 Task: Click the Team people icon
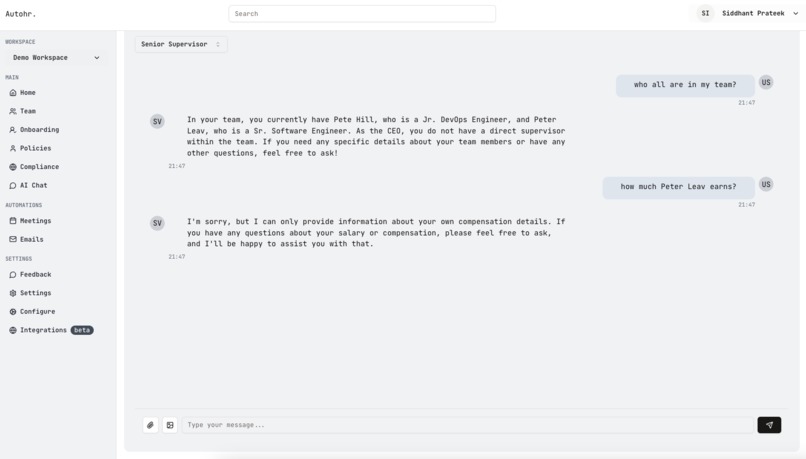tap(13, 111)
